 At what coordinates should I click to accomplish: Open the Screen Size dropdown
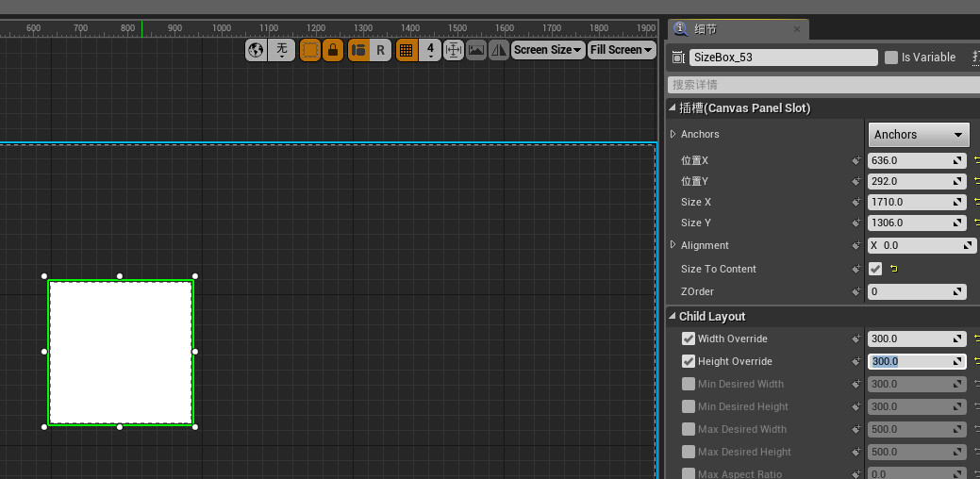(548, 50)
